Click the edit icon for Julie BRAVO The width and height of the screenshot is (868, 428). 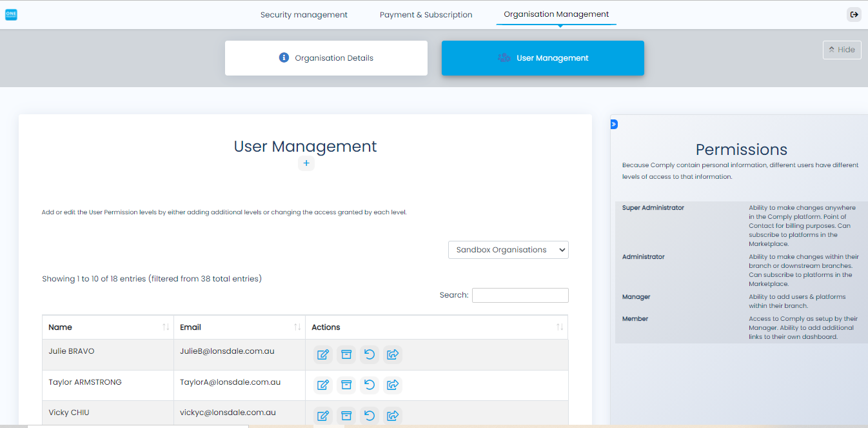pos(323,354)
